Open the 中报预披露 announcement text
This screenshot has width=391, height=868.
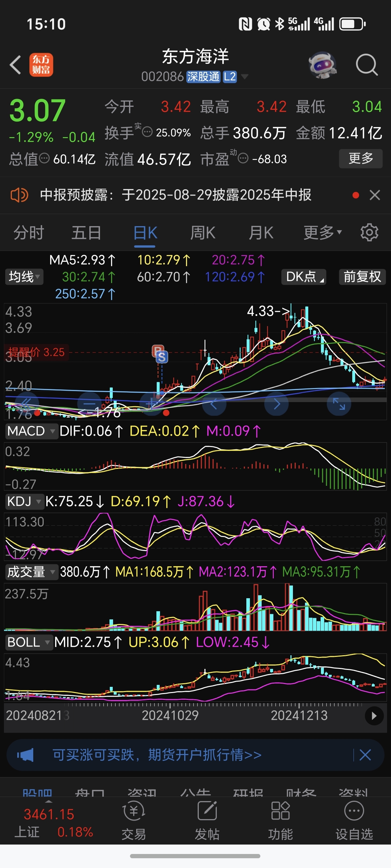[x=175, y=195]
